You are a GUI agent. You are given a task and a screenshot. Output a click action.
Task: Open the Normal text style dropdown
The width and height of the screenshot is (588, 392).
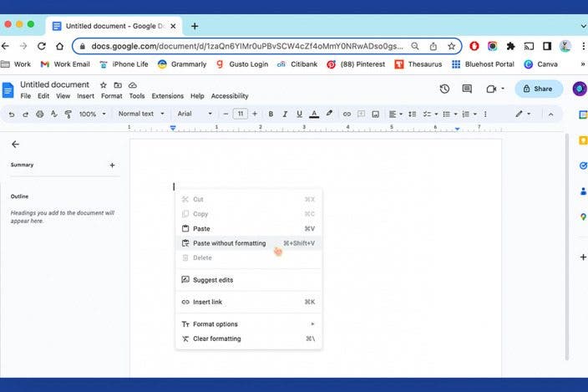(140, 114)
